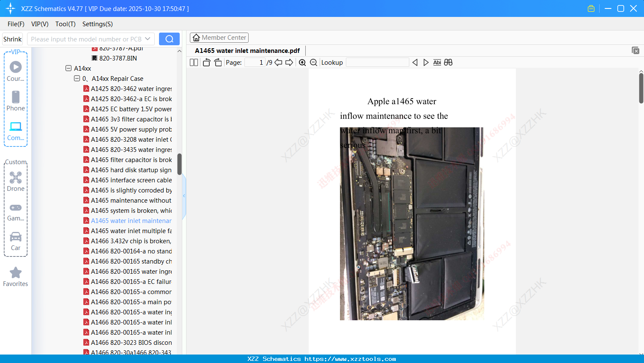The height and width of the screenshot is (363, 644).
Task: Open the VIP(V) menu
Action: (40, 24)
